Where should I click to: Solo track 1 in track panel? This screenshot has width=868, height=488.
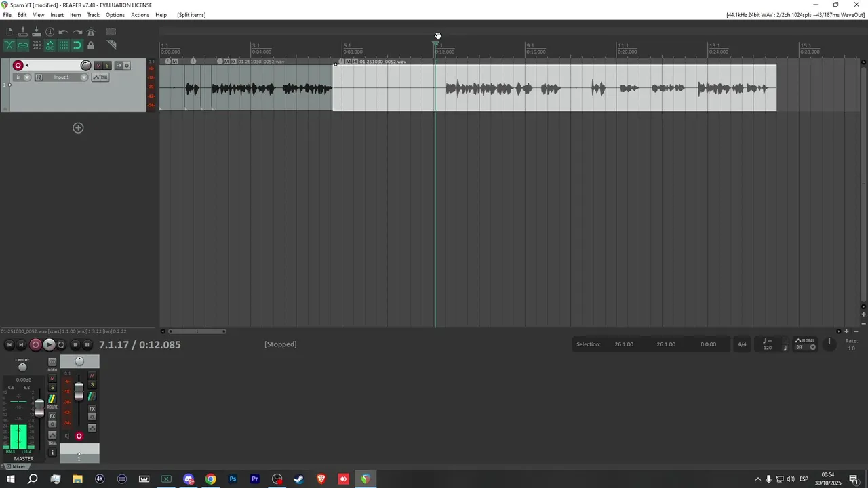[107, 66]
